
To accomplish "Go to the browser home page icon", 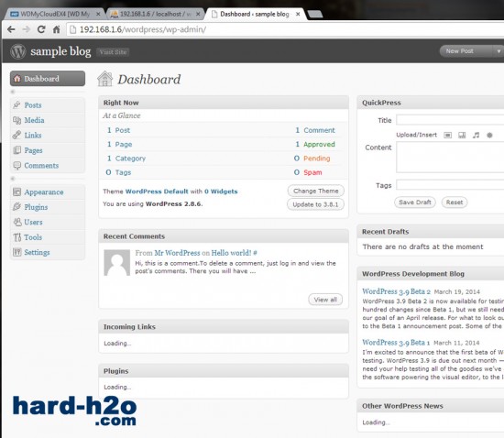I will (x=56, y=29).
